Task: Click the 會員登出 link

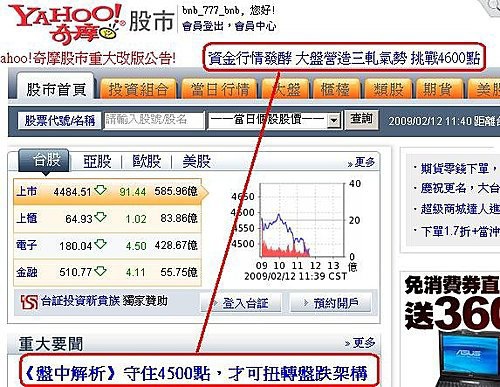Action: pos(203,26)
